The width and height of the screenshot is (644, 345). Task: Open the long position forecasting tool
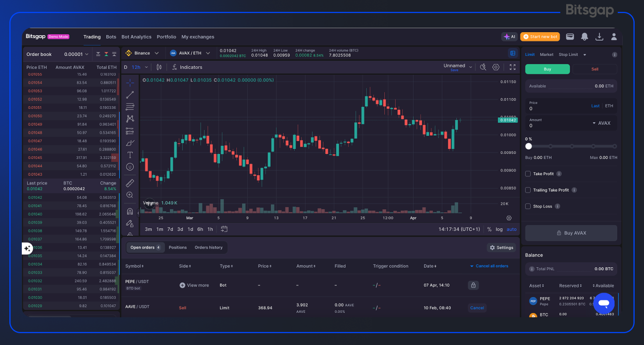[x=130, y=131]
